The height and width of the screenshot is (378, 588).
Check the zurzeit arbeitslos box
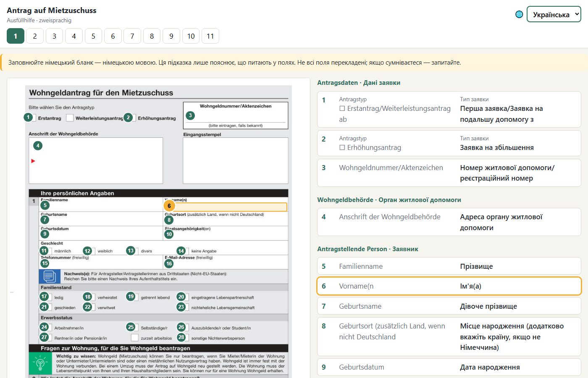pyautogui.click(x=134, y=338)
